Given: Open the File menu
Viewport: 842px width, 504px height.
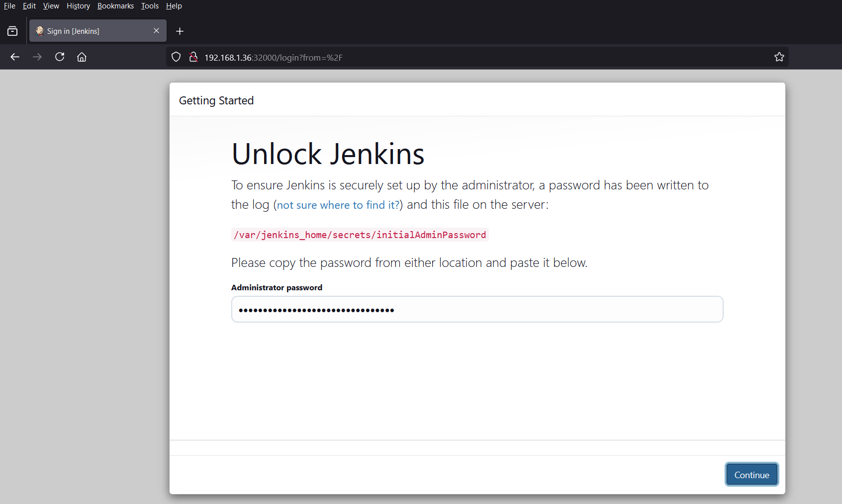Looking at the screenshot, I should [9, 6].
